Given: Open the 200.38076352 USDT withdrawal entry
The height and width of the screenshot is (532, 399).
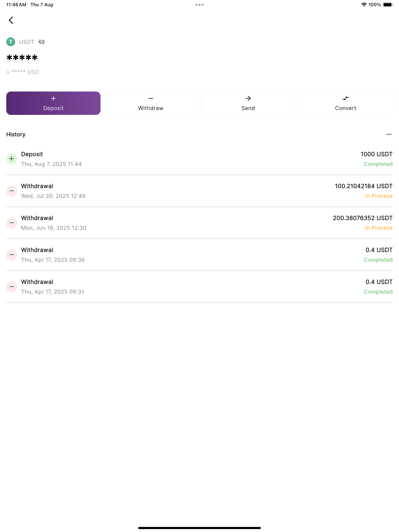Looking at the screenshot, I should 199,223.
